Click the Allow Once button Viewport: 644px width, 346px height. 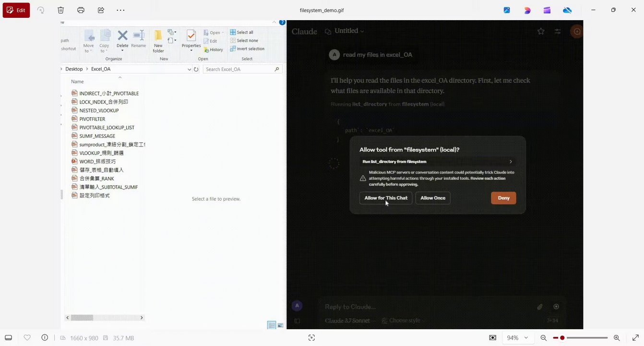pos(433,198)
